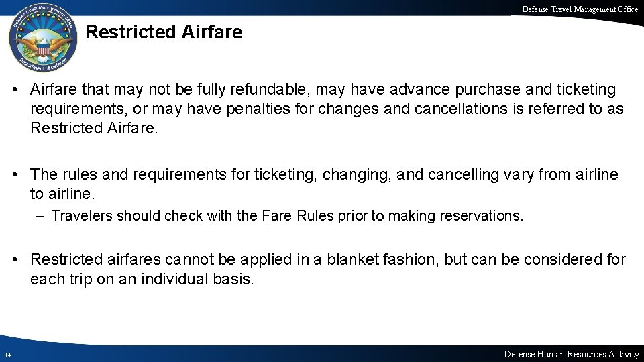Image resolution: width=644 pixels, height=362 pixels.
Task: Click the Department of Defense seal logo
Action: pyautogui.click(x=42, y=40)
